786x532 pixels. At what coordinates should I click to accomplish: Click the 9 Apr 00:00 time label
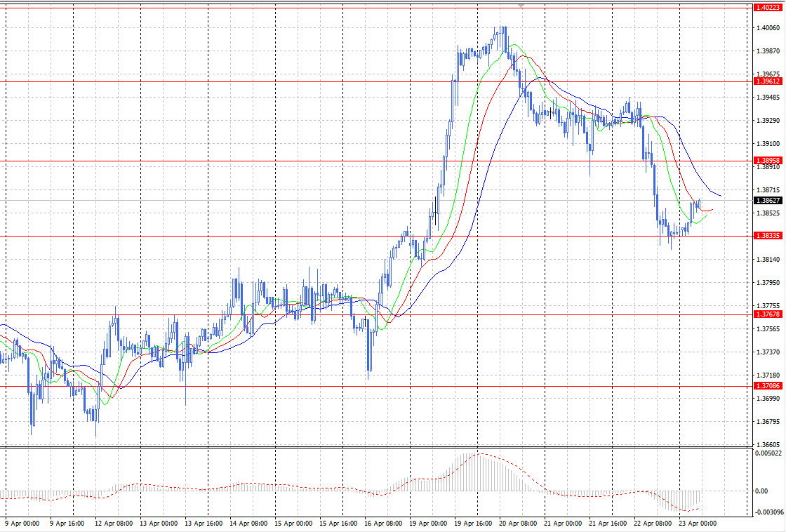[x=20, y=524]
